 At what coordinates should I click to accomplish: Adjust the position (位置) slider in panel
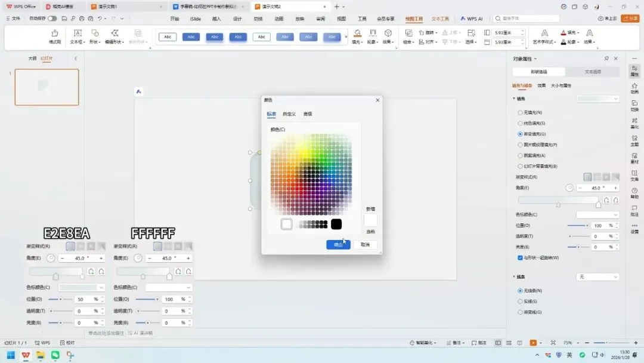[x=578, y=225]
